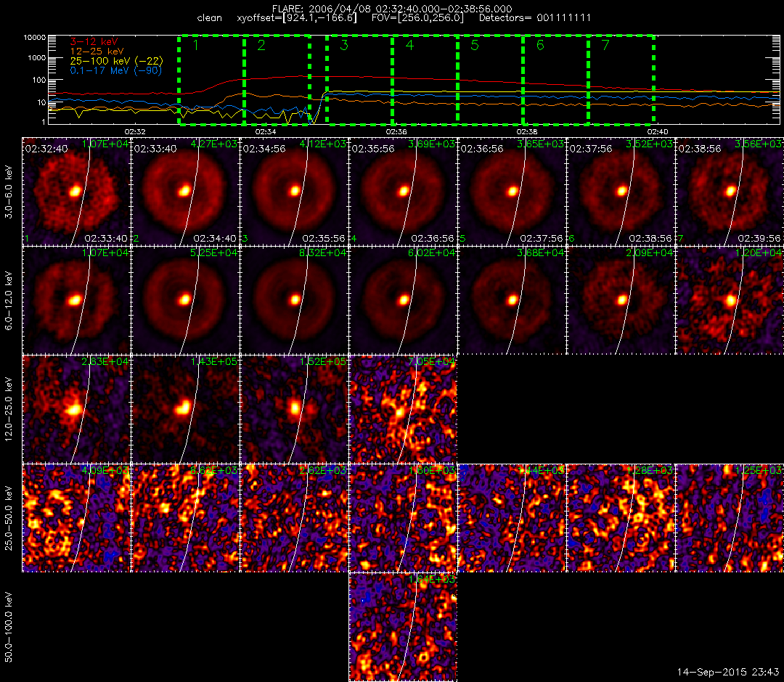Click the 6.0-12.0 keV image labeled 1.20E+04

[730, 301]
